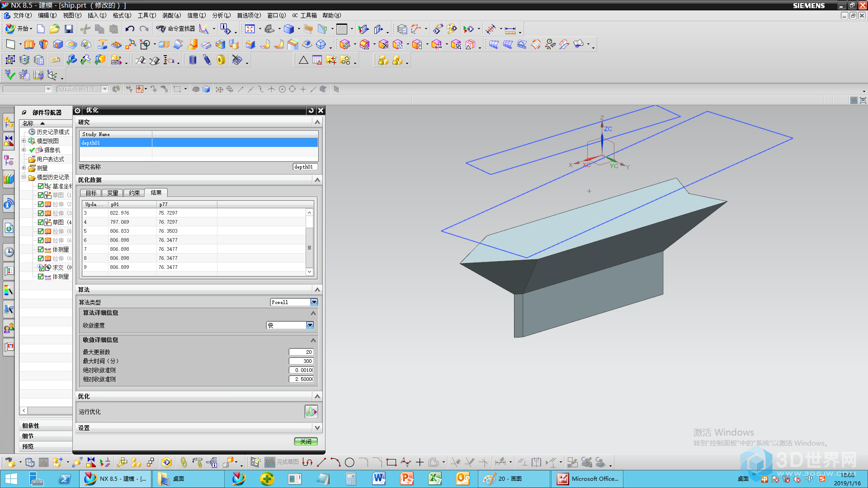Viewport: 868px width, 488px height.
Task: Switch to the 目标 tab
Action: pyautogui.click(x=91, y=193)
